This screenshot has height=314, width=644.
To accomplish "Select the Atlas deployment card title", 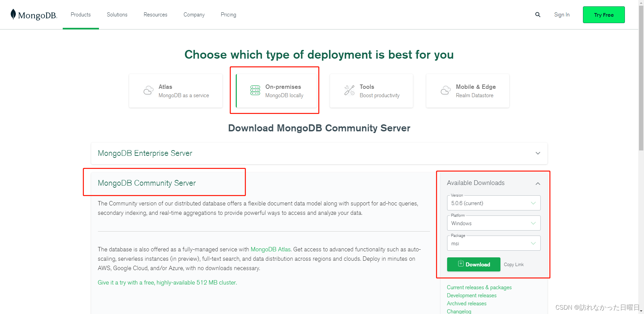I will pos(165,87).
